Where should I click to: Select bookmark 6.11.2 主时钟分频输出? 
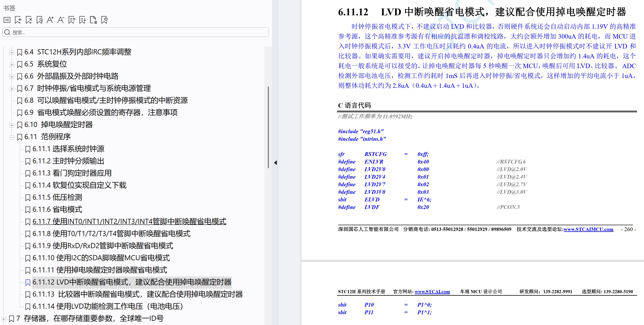point(68,161)
